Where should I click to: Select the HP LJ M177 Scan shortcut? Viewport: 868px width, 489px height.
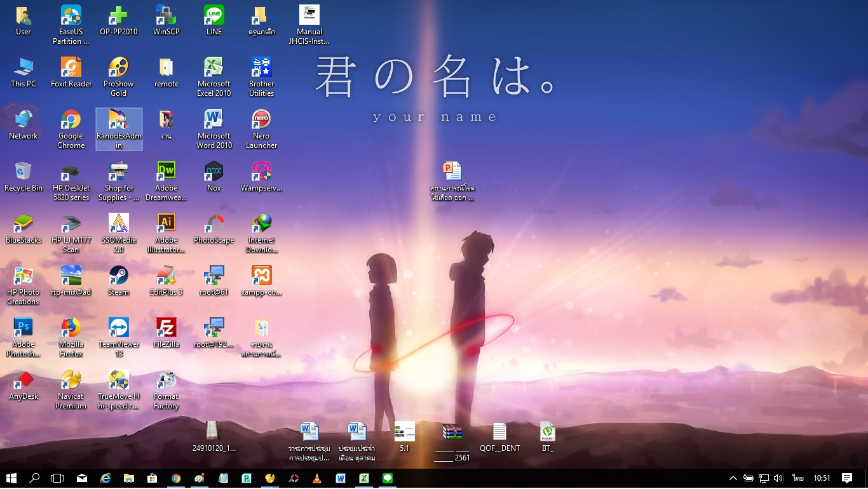tap(71, 233)
